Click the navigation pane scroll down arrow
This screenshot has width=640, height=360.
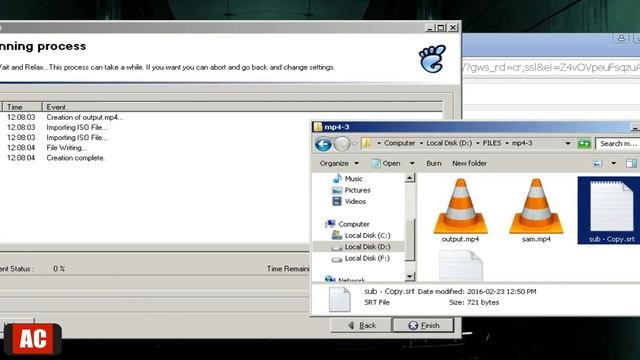pyautogui.click(x=410, y=276)
